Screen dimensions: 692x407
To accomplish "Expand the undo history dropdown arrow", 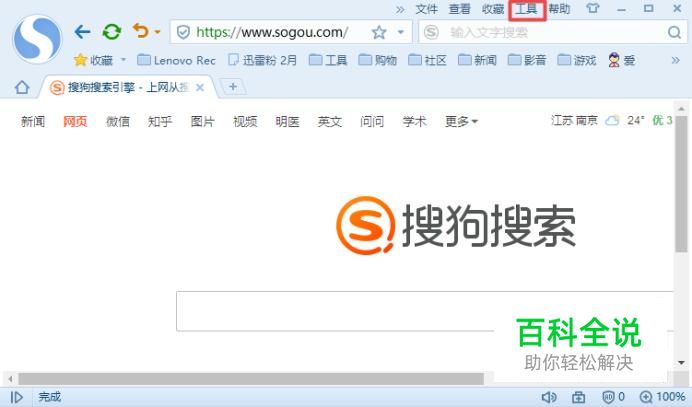I will coord(158,32).
